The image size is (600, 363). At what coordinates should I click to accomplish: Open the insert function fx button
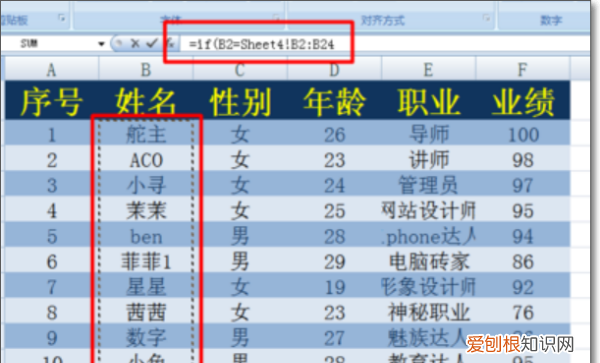click(x=170, y=44)
